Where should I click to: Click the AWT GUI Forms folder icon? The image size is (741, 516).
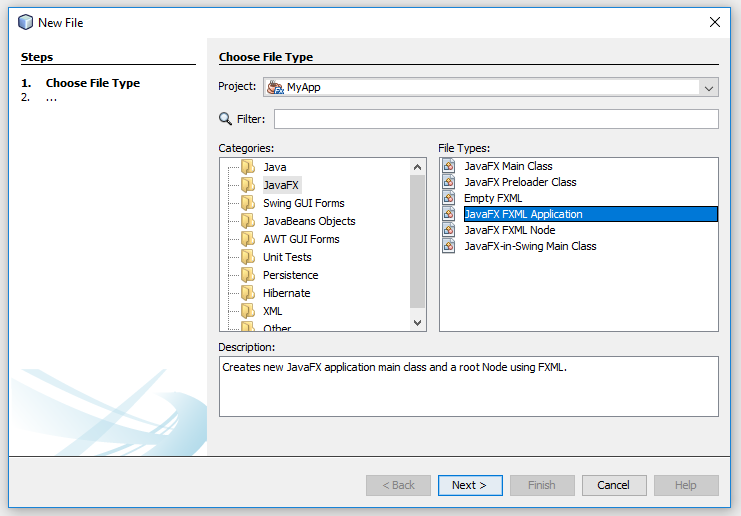tap(248, 239)
